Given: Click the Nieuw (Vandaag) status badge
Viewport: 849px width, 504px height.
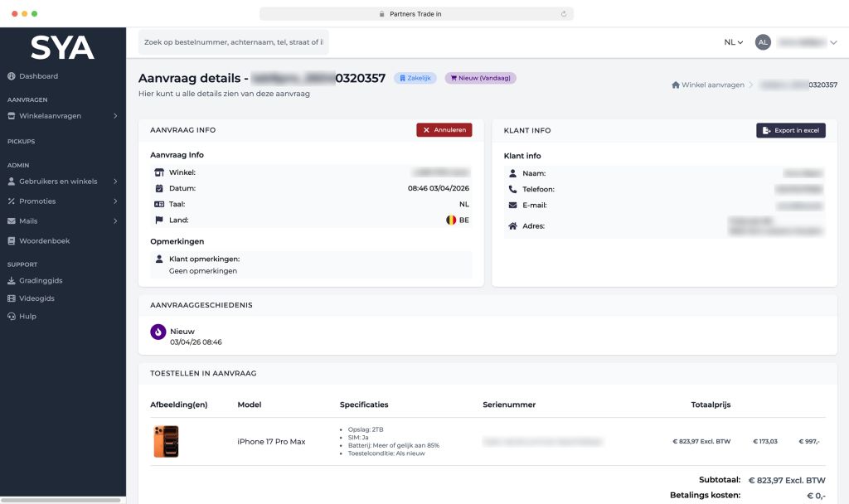Looking at the screenshot, I should click(481, 78).
